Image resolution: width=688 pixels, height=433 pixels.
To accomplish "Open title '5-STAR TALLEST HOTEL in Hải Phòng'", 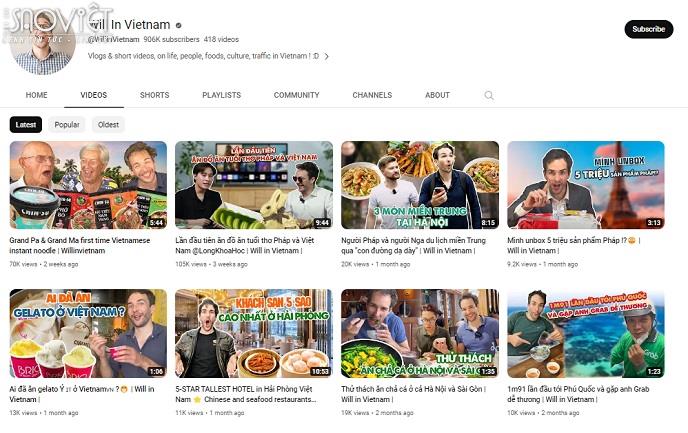I will pos(246,394).
